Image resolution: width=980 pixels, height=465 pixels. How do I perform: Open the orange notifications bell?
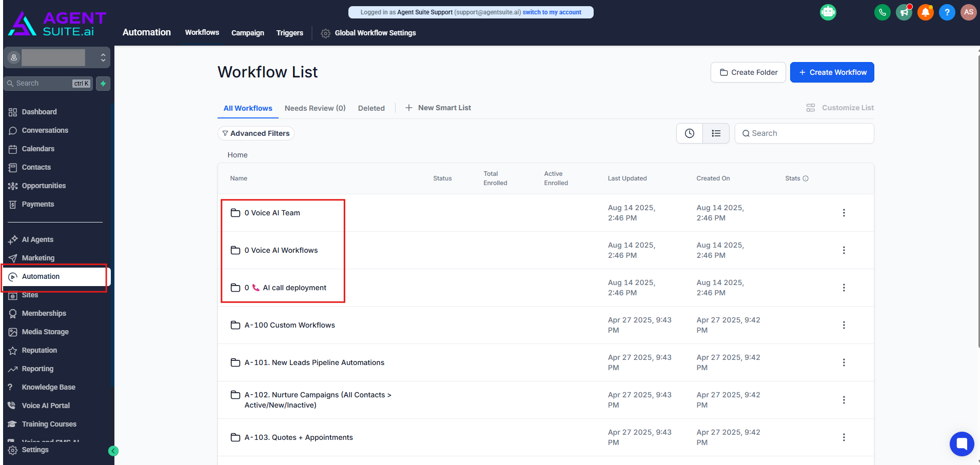pos(925,12)
